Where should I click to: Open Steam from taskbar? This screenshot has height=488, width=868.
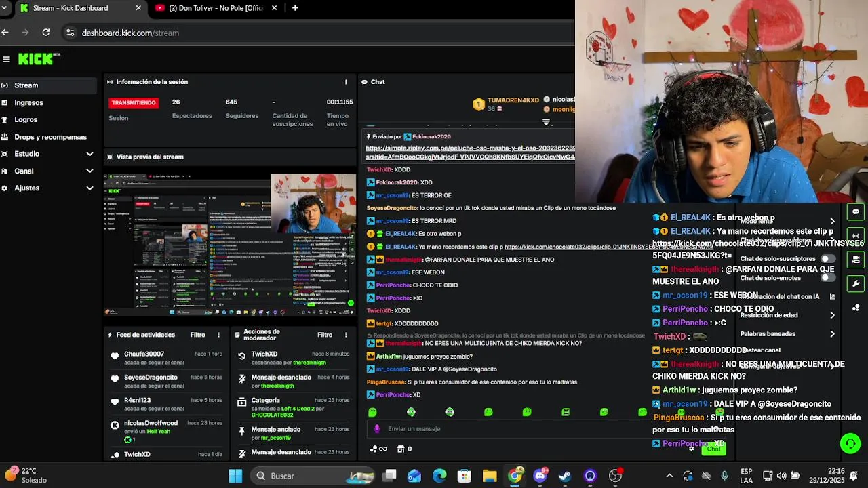click(x=565, y=476)
